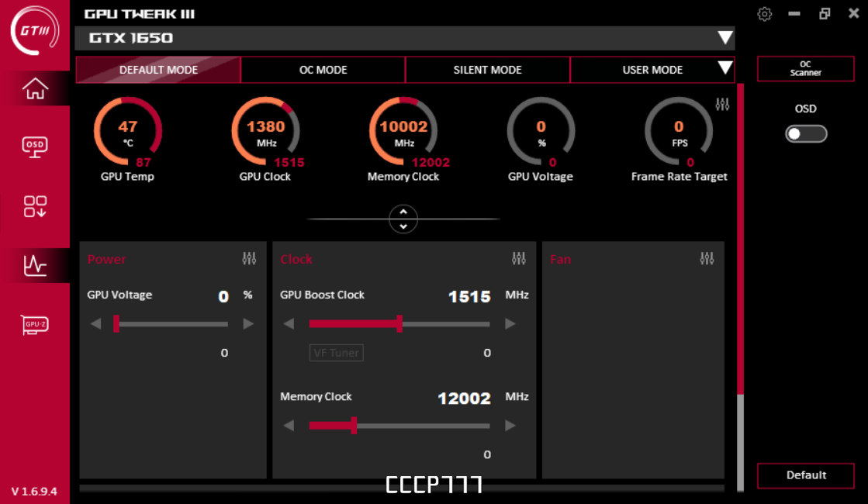Open the utilities download sidebar icon

tap(35, 206)
